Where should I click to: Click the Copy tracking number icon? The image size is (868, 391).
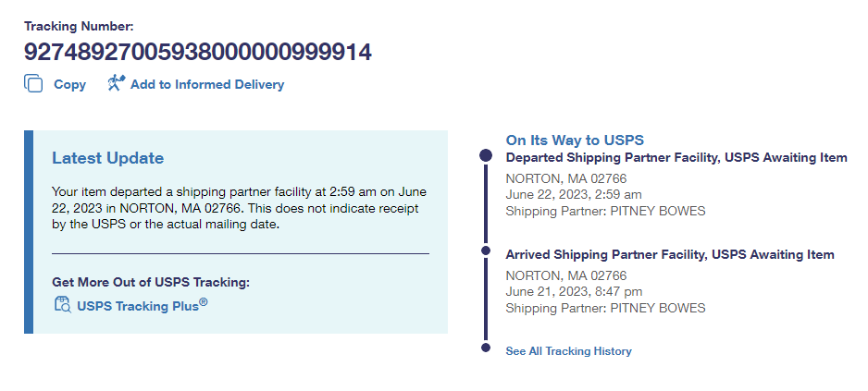33,84
